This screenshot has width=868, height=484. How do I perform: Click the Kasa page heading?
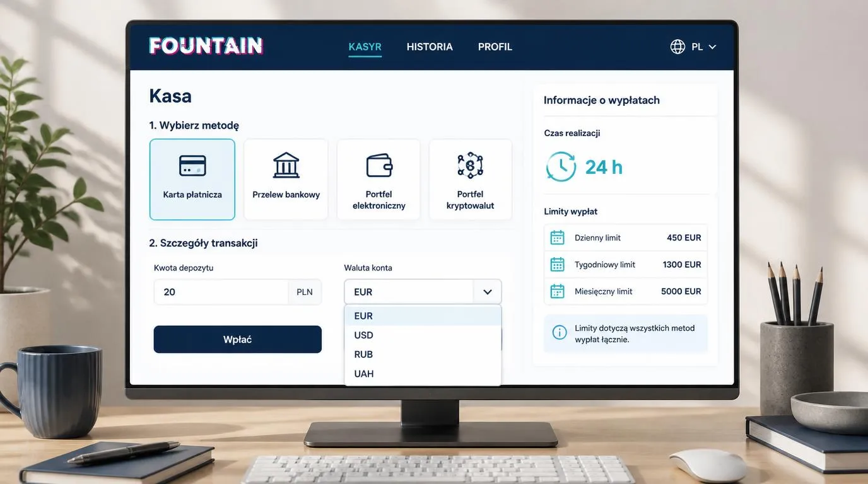[170, 96]
